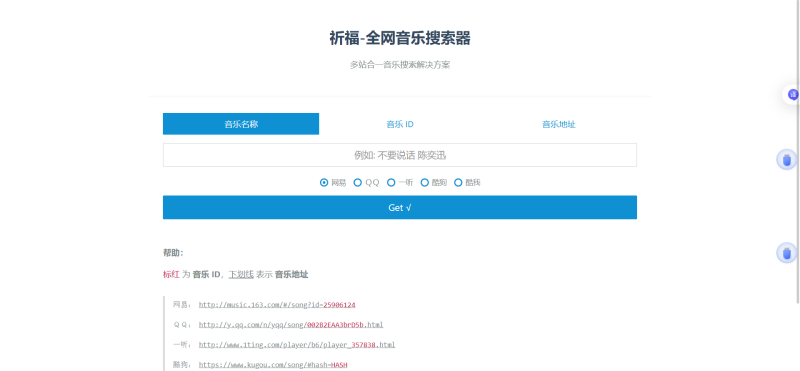Click the Get √ search button

(x=399, y=207)
